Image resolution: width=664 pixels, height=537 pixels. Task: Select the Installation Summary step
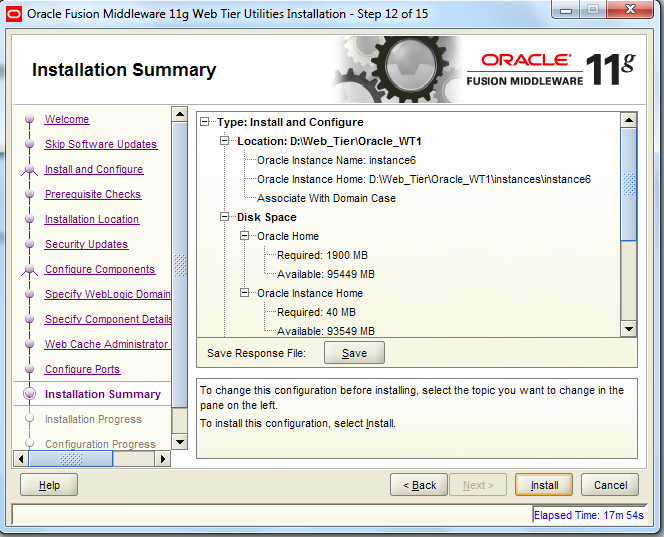coord(103,394)
